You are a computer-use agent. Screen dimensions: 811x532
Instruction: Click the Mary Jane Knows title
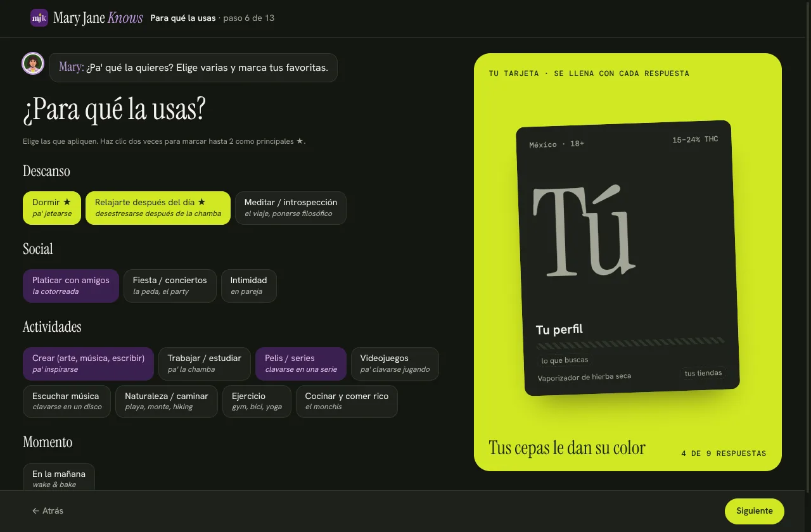98,18
